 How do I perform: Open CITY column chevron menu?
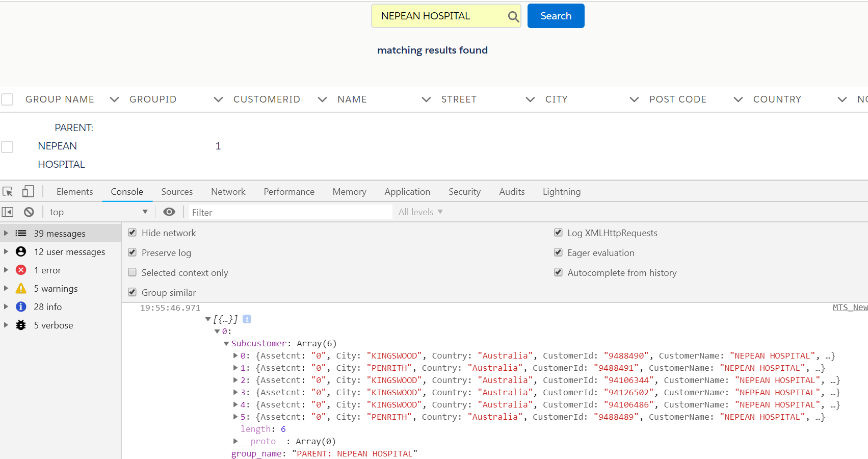(x=635, y=99)
